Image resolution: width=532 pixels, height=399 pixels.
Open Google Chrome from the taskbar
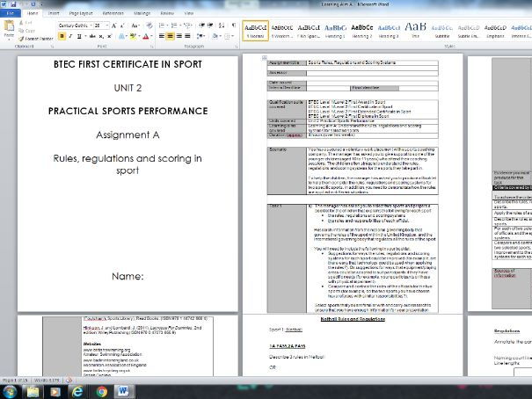coord(101,392)
